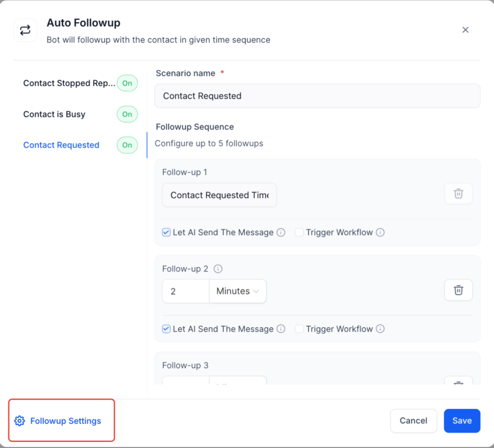Viewport: 494px width, 448px height.
Task: Cancel the Auto Followup changes
Action: pyautogui.click(x=413, y=421)
